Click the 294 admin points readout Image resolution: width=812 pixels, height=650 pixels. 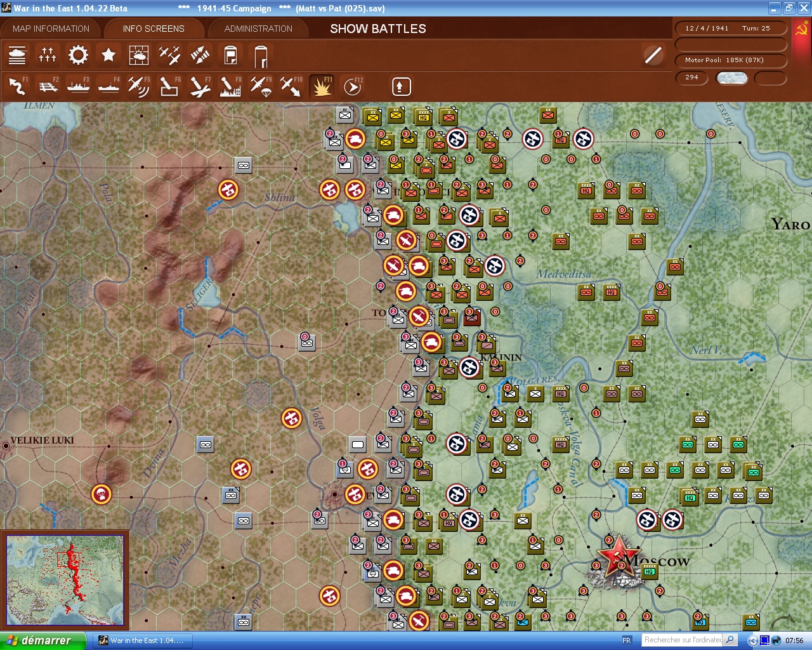[x=692, y=77]
